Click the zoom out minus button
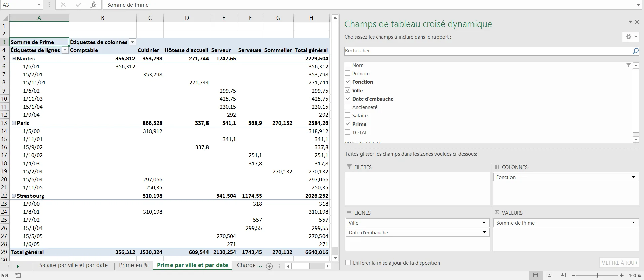Screen dimensions: 644x280 coord(574,275)
